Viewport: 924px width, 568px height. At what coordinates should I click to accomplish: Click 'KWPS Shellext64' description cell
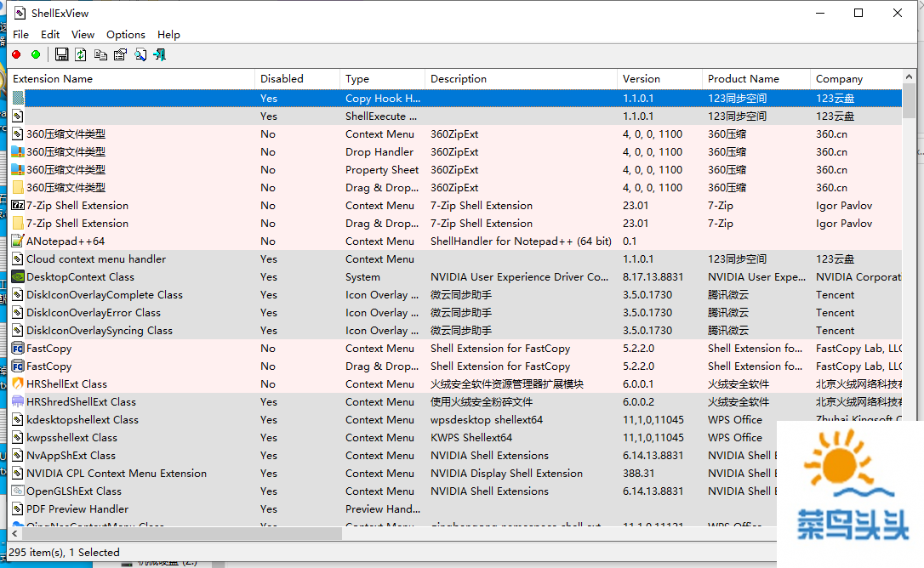(471, 438)
